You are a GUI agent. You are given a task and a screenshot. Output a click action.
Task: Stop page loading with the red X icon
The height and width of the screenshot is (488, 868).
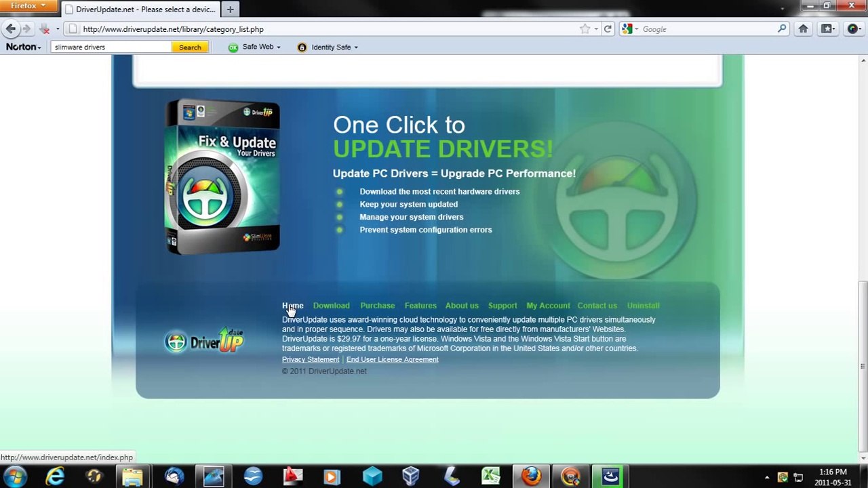(x=45, y=29)
